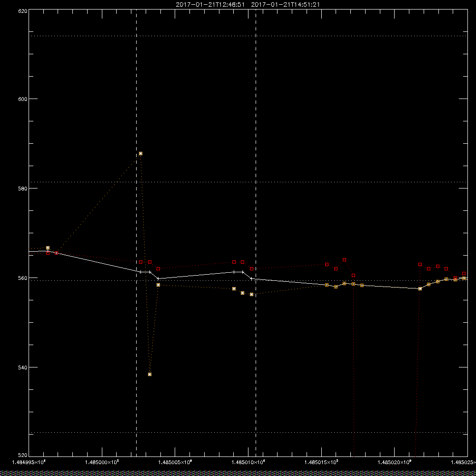Click the x-axis label 1.485000×10⁹
476x476 pixels.
tap(102, 462)
